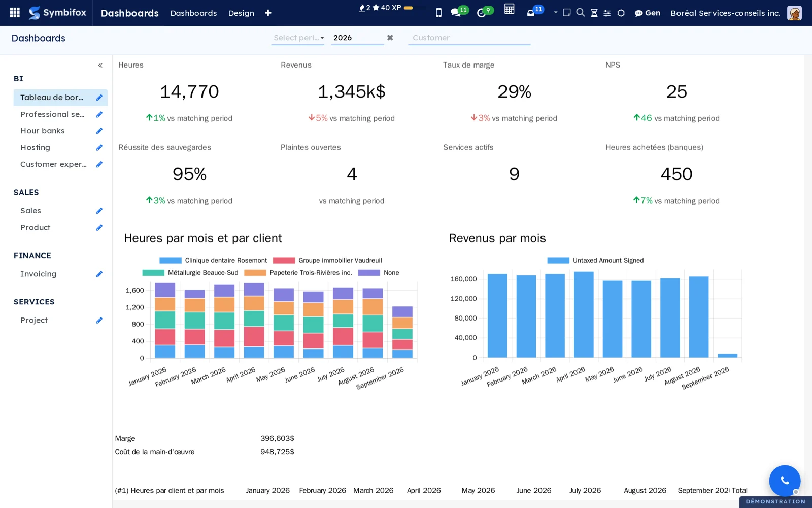Toggle the None legend series

coord(379,273)
